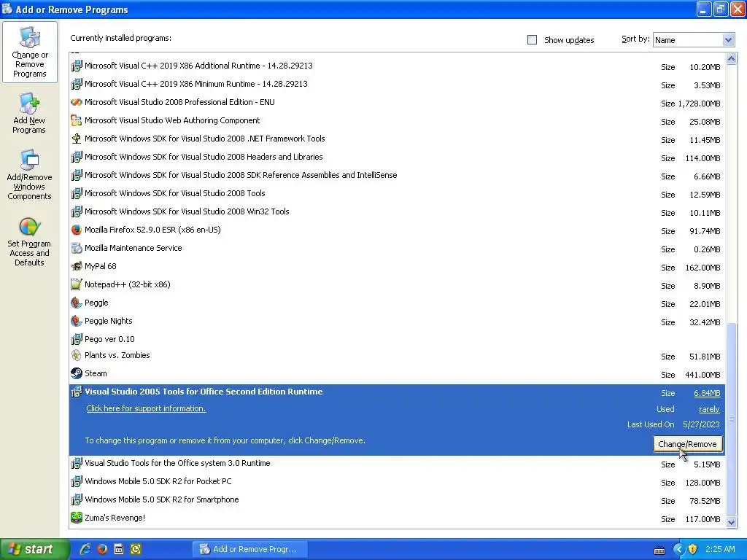The width and height of the screenshot is (747, 560).
Task: Select Mozilla Maintenance Service entry text
Action: 133,248
